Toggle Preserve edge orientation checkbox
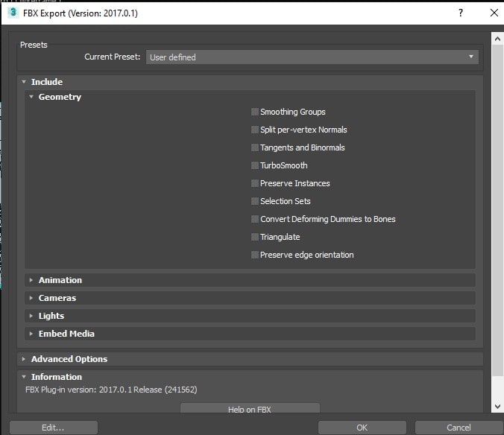 [x=254, y=255]
